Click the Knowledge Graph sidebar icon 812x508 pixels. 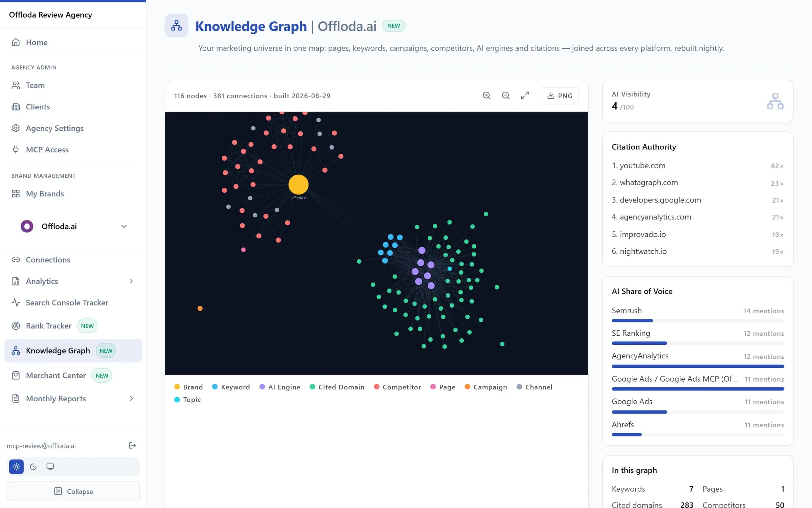(16, 351)
